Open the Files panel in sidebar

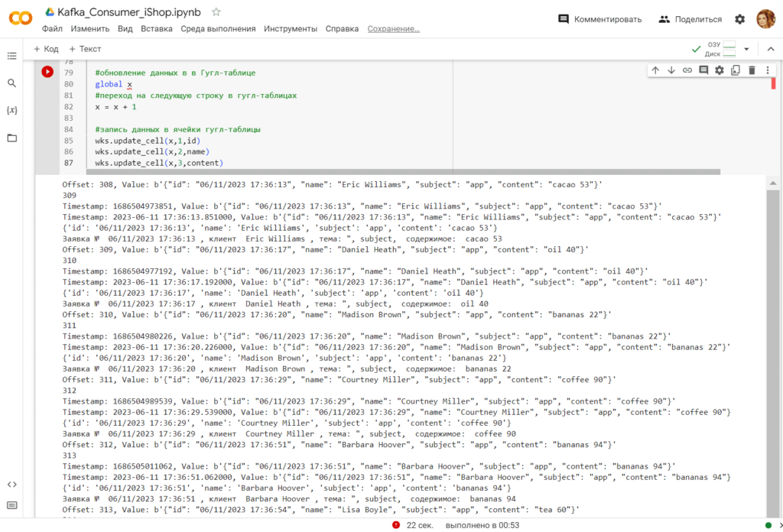[x=12, y=138]
